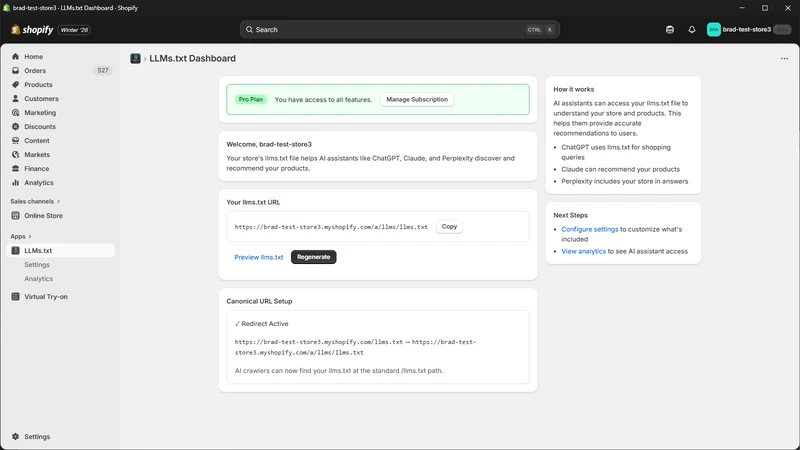Click the Markets globe icon
This screenshot has width=800, height=450.
click(15, 155)
